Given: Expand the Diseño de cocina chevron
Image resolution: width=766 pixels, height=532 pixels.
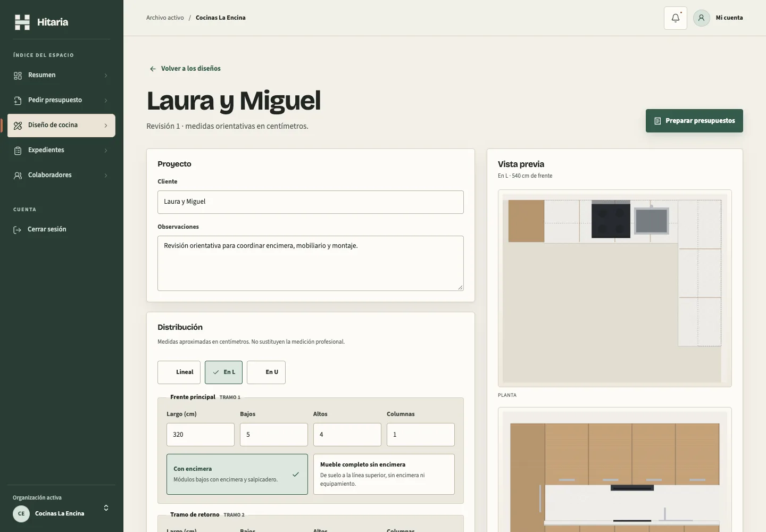Looking at the screenshot, I should click(x=106, y=126).
